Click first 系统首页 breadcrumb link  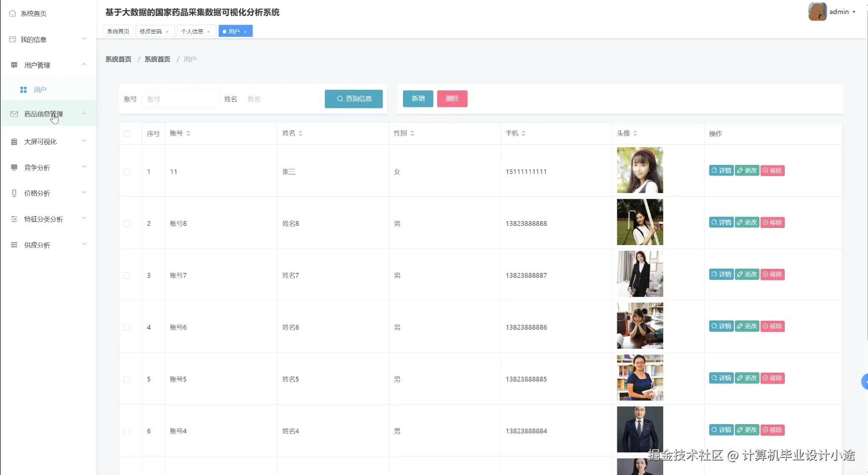(x=119, y=60)
